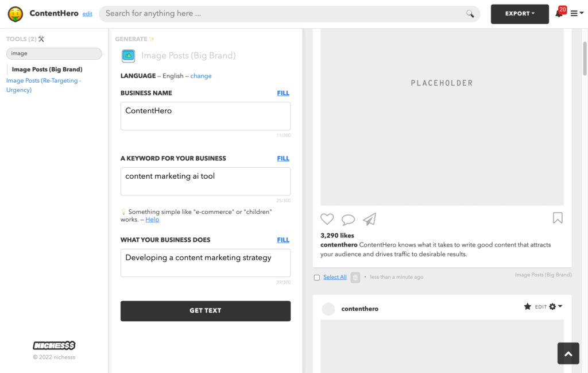
Task: Click the keyword text field
Action: (206, 181)
